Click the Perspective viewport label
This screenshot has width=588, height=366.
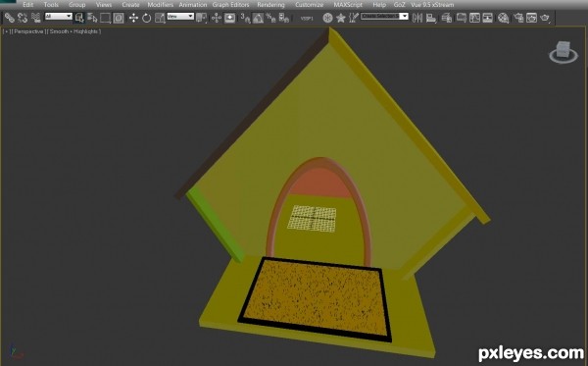tap(28, 31)
